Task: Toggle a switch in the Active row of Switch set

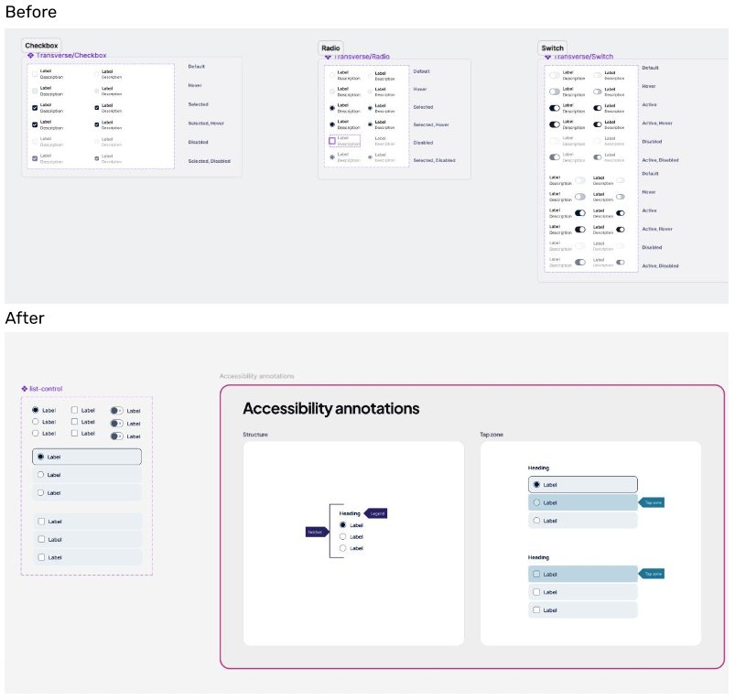Action: click(x=554, y=107)
